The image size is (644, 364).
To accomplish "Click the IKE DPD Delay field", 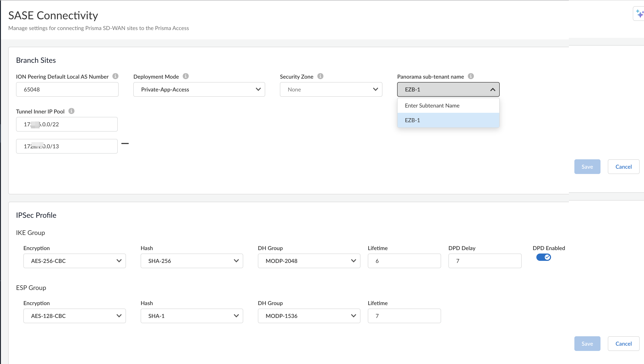I will coord(485,261).
